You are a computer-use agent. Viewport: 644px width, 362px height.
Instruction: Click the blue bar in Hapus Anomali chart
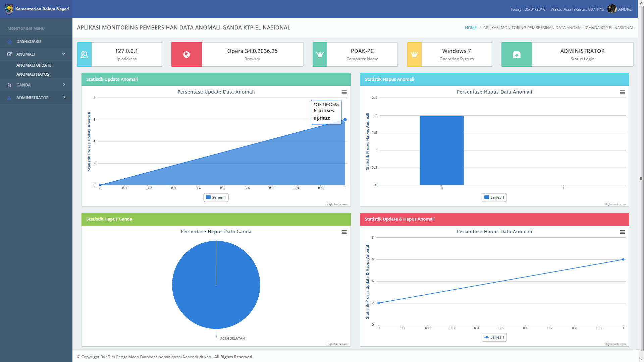pos(441,150)
